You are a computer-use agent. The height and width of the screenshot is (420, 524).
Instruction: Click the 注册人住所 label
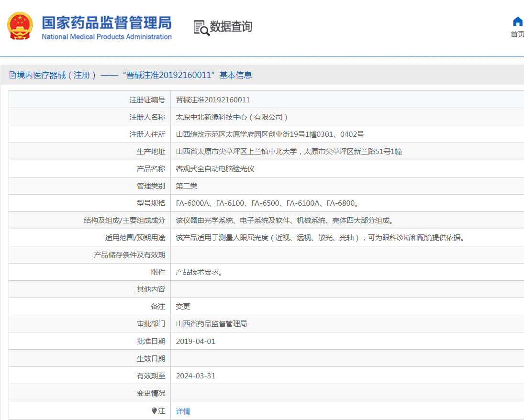(147, 134)
